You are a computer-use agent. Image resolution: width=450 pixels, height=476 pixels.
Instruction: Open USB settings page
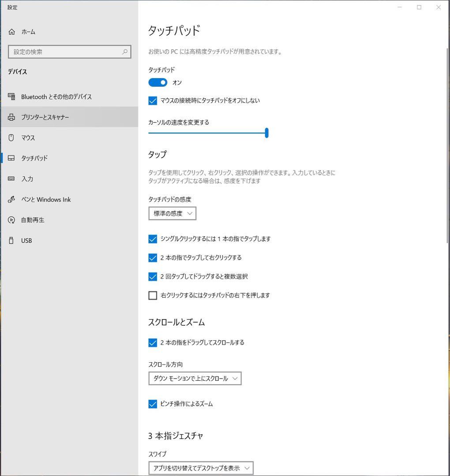(x=26, y=240)
